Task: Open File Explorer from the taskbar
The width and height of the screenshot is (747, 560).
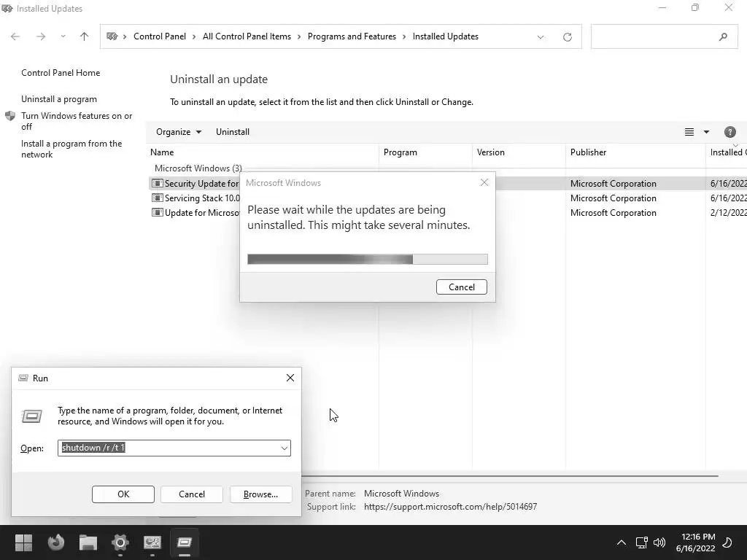Action: coord(88,542)
